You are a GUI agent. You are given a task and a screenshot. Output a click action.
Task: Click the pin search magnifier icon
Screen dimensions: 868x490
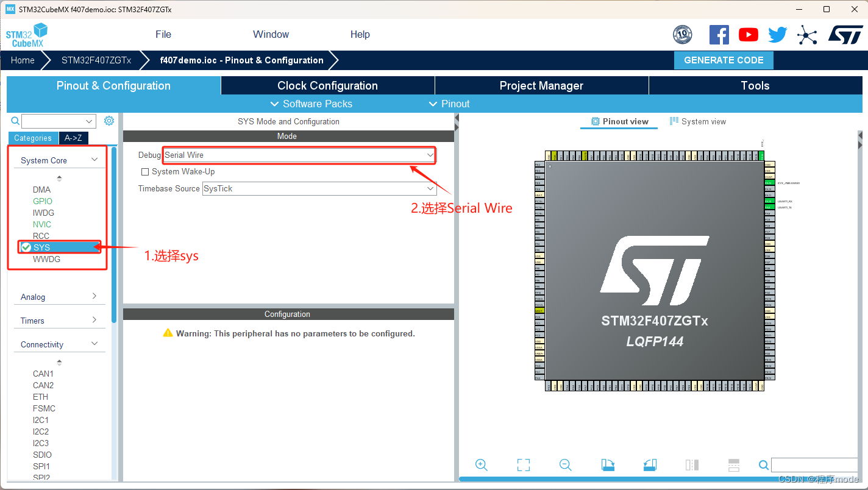[764, 465]
